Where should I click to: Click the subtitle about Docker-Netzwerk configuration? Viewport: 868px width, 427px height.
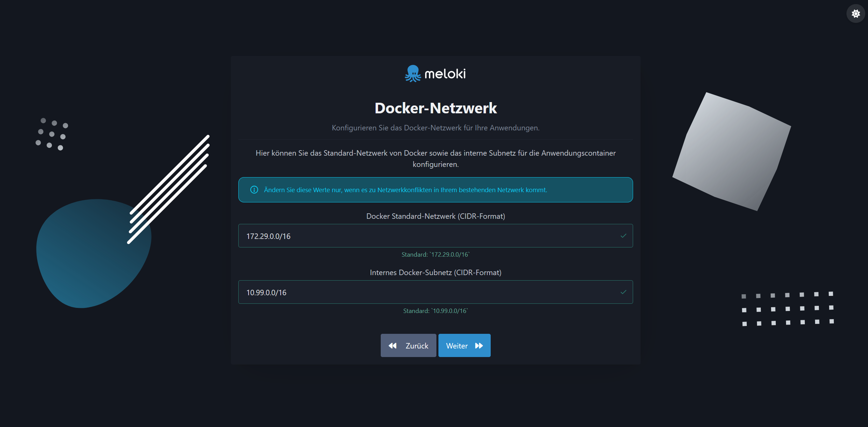[436, 128]
